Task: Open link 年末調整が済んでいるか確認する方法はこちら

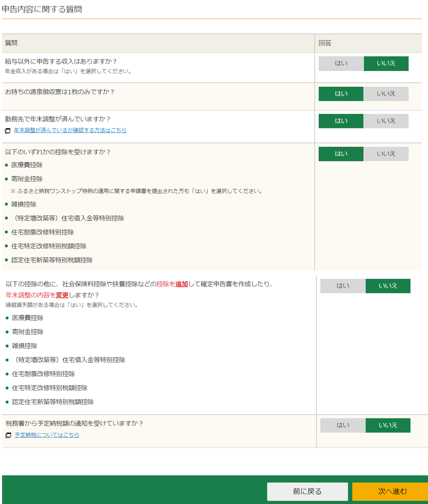Action: pos(70,130)
